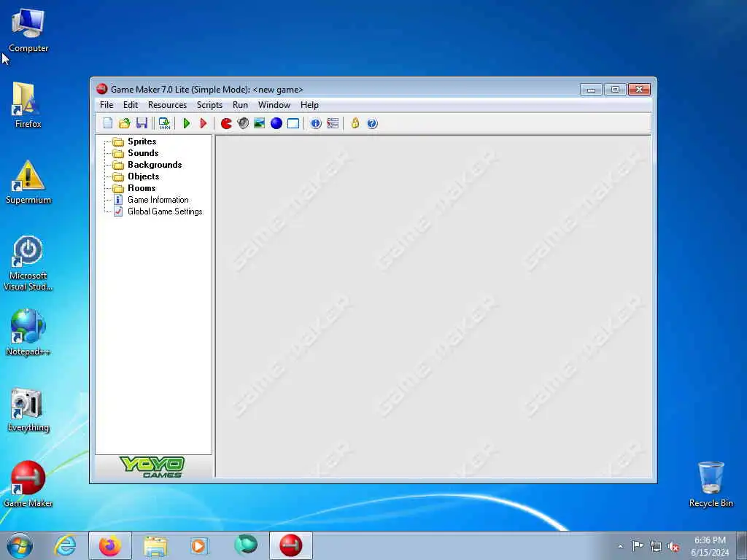Image resolution: width=747 pixels, height=560 pixels.
Task: Select Global Game Settings in the resource tree
Action: pos(165,211)
